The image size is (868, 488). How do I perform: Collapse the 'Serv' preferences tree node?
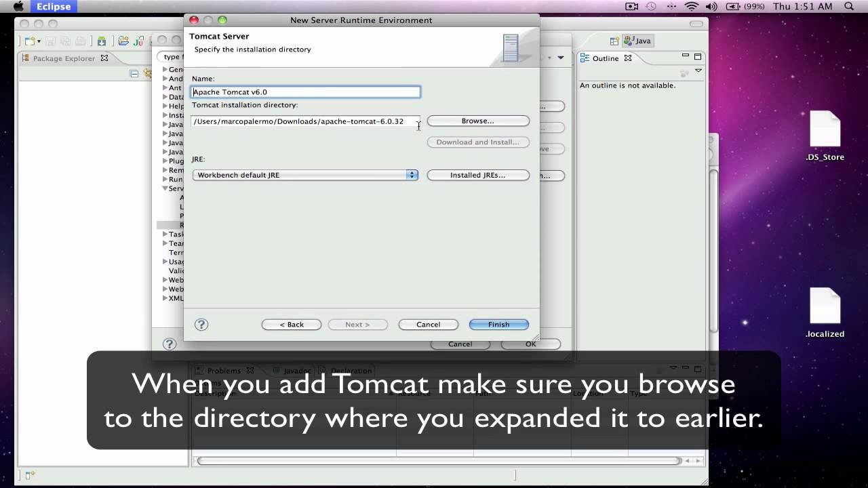165,188
